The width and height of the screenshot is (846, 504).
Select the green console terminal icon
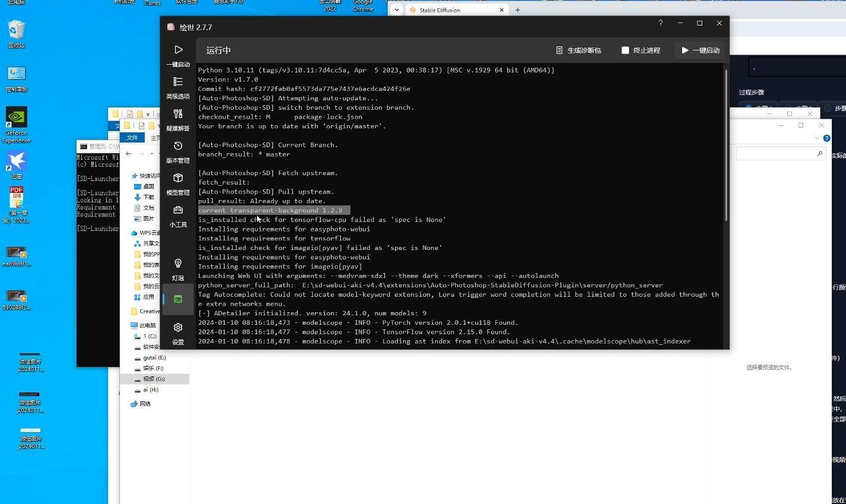(178, 299)
